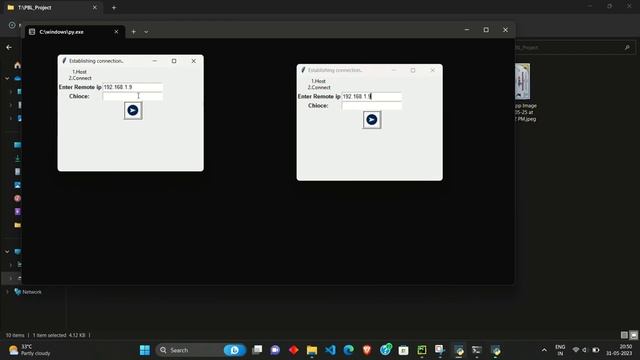Screen dimensions: 640x360
Task: Open the Windows Start menu
Action: click(x=144, y=350)
